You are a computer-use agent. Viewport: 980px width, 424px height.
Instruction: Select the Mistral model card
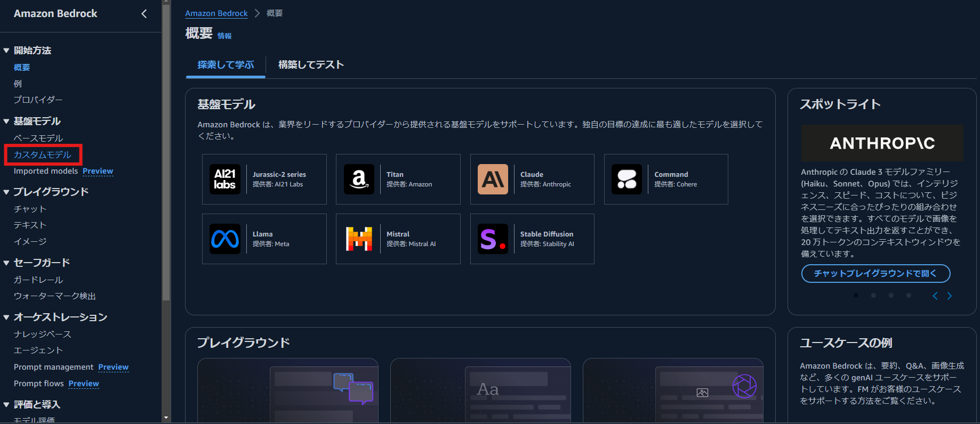[x=398, y=239]
